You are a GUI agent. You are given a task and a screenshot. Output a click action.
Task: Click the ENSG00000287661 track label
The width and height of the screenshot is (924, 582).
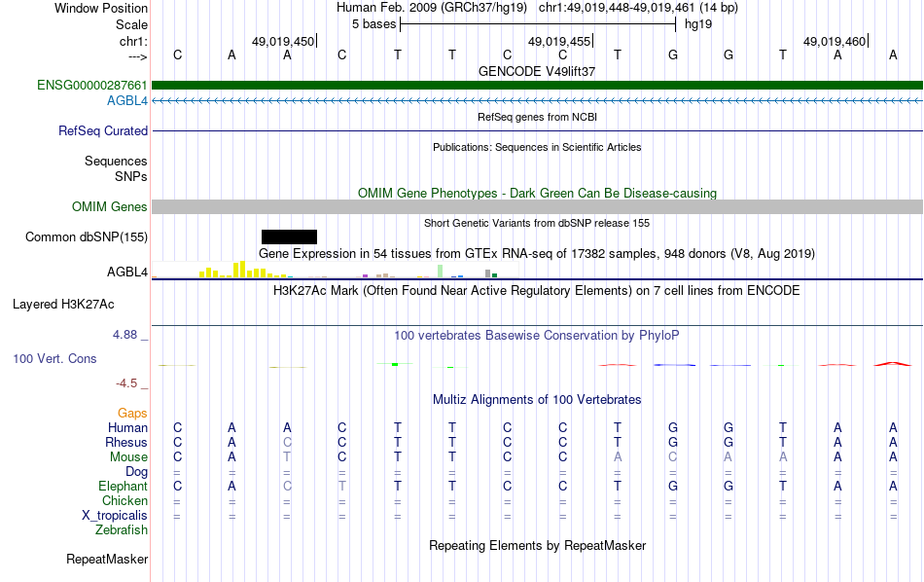coord(92,86)
